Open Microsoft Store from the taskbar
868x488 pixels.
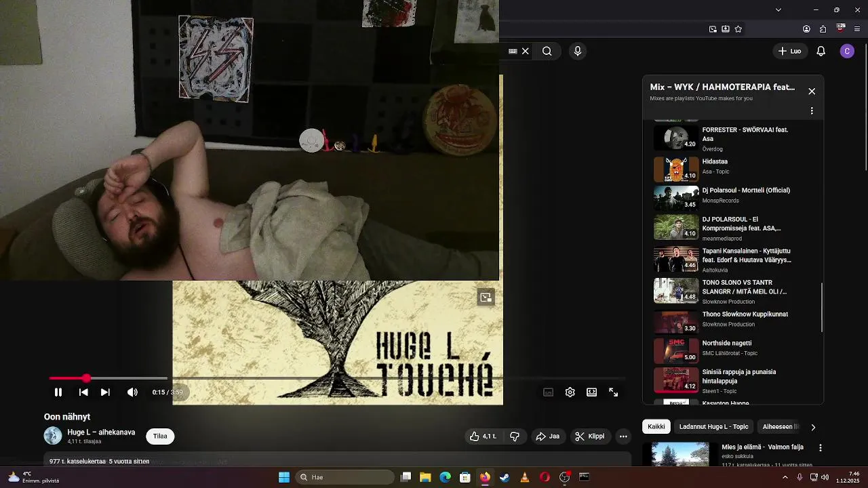click(465, 477)
